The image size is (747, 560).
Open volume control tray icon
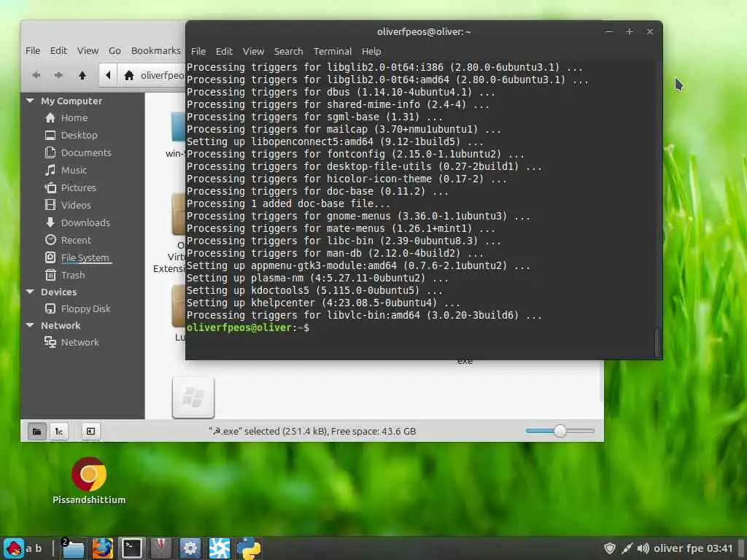pyautogui.click(x=643, y=548)
